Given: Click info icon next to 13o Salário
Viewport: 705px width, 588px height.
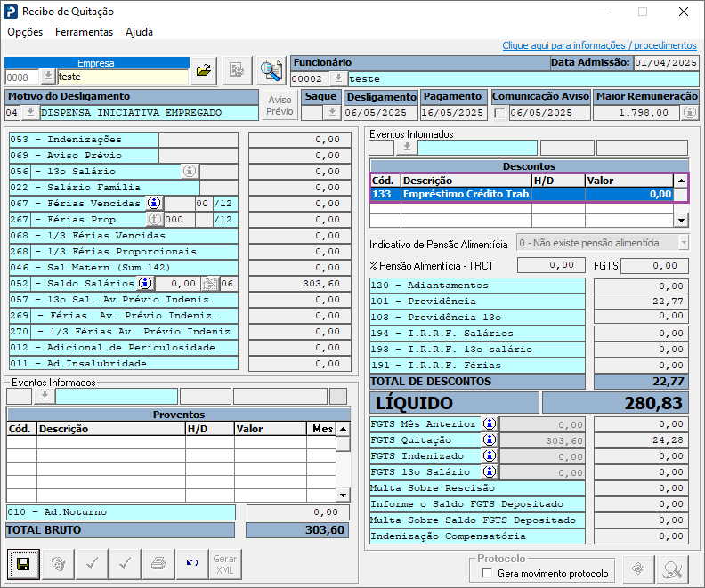Looking at the screenshot, I should point(190,171).
